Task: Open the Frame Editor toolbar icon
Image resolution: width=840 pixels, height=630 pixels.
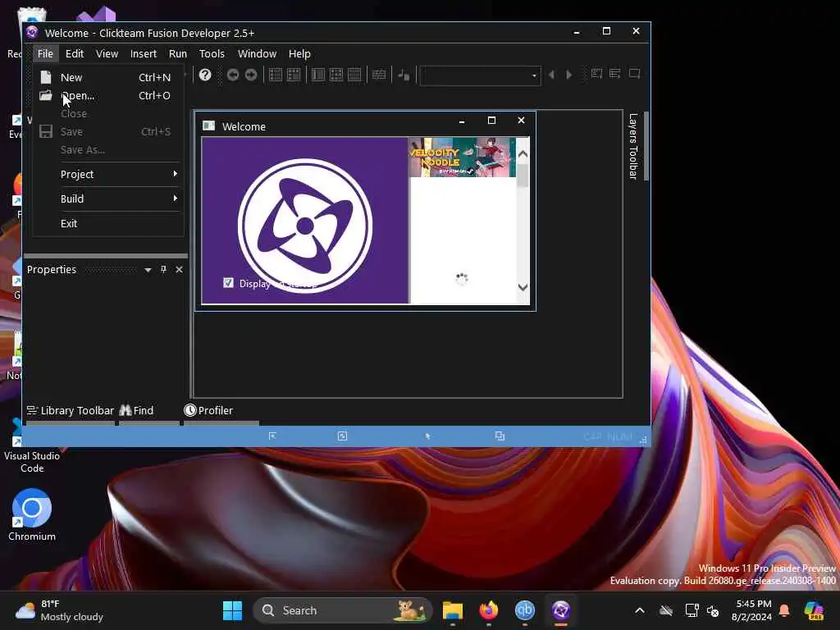Action: tap(294, 75)
